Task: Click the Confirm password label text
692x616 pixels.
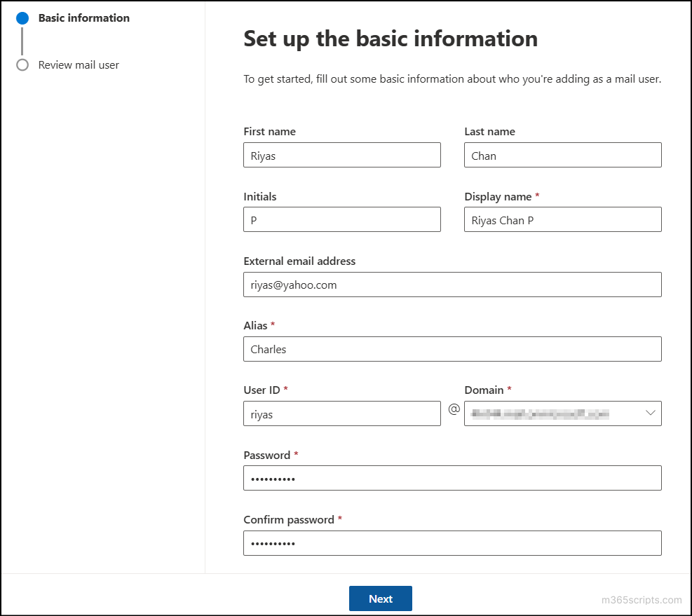Action: tap(288, 520)
